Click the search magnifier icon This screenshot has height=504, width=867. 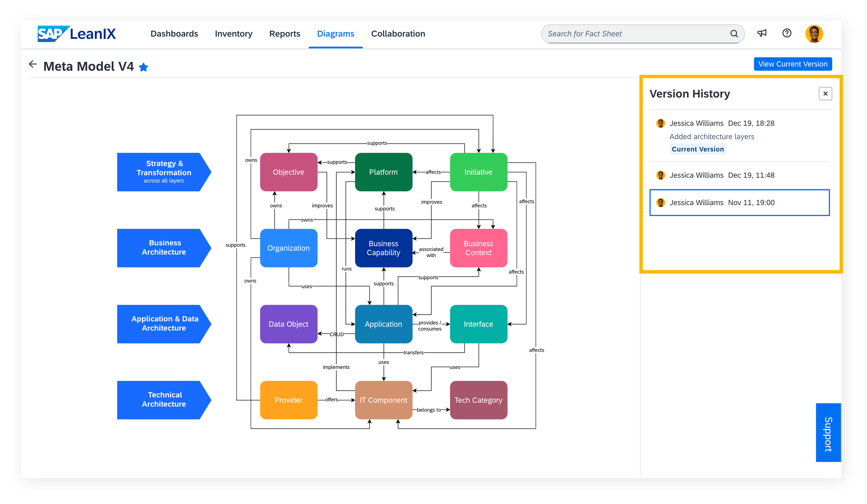734,34
